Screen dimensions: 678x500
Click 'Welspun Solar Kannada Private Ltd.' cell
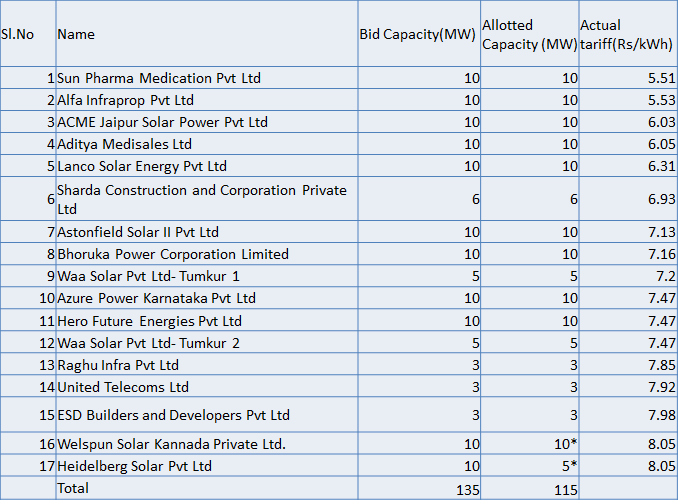[207, 444]
